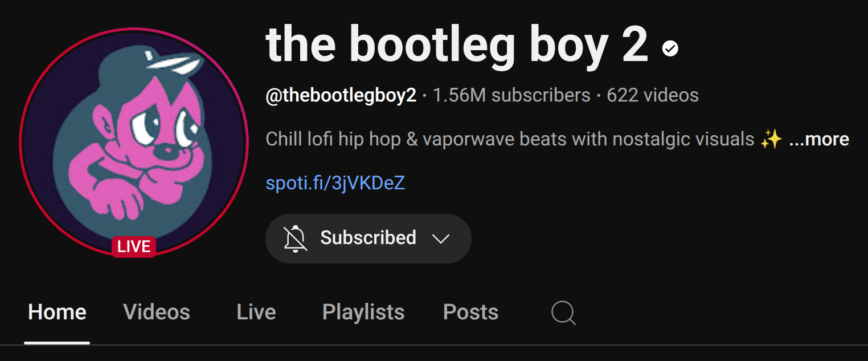Click the 1.56M subscribers count
This screenshot has height=361, width=868.
(511, 95)
